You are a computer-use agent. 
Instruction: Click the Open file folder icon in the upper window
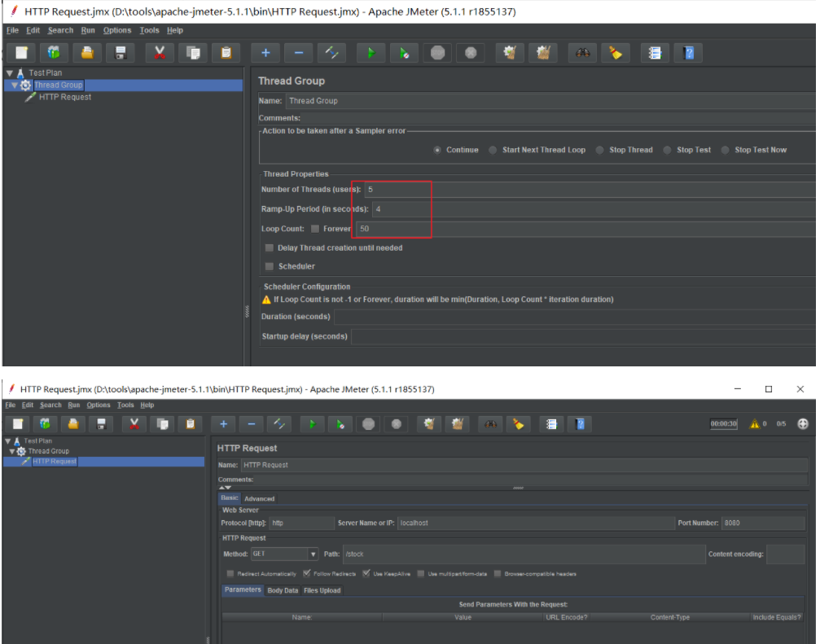tap(87, 53)
